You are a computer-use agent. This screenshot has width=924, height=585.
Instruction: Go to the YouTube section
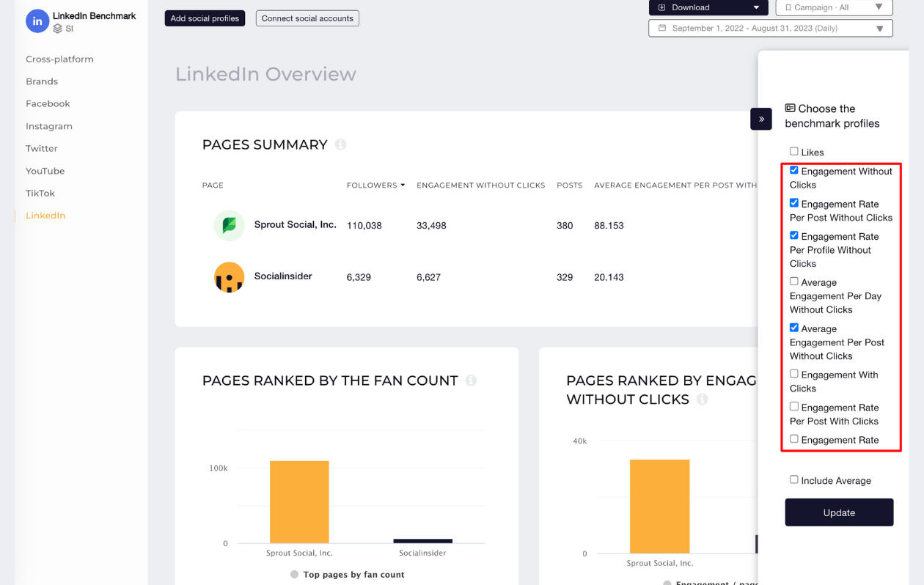click(45, 171)
